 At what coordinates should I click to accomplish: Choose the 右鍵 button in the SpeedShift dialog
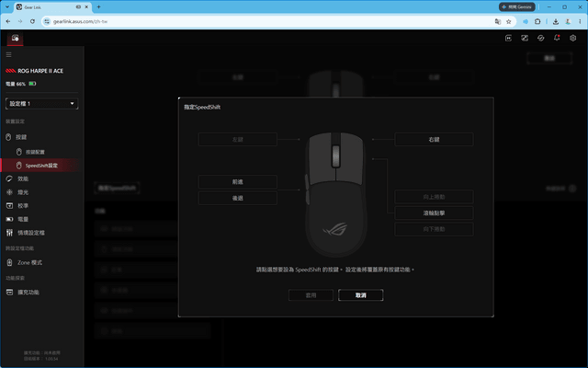(x=434, y=139)
